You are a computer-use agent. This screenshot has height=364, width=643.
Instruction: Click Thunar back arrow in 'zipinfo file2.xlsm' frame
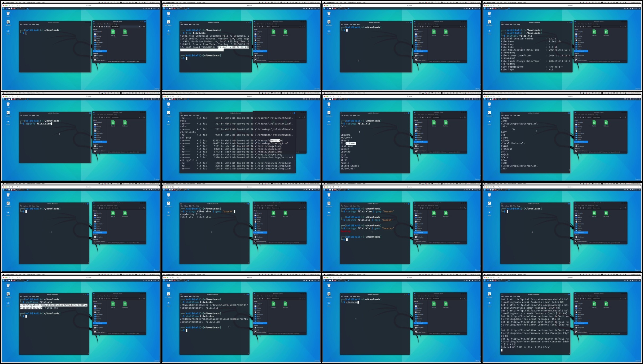click(x=94, y=117)
